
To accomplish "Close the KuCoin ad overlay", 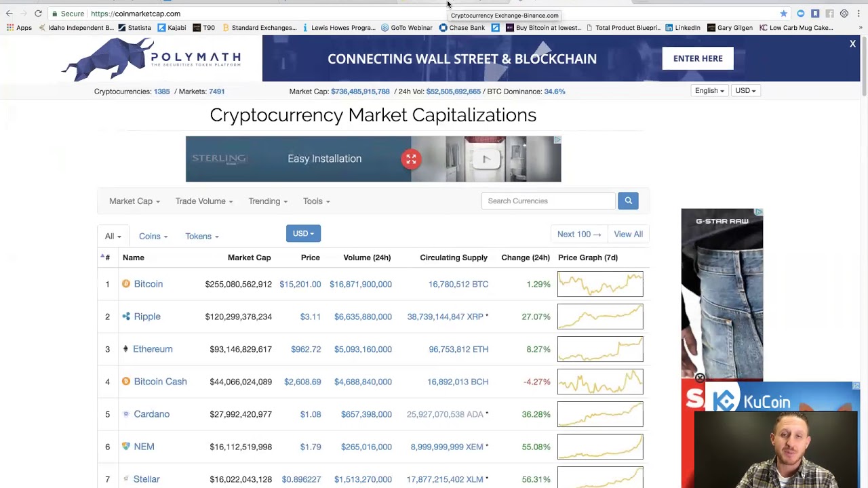I will (700, 378).
